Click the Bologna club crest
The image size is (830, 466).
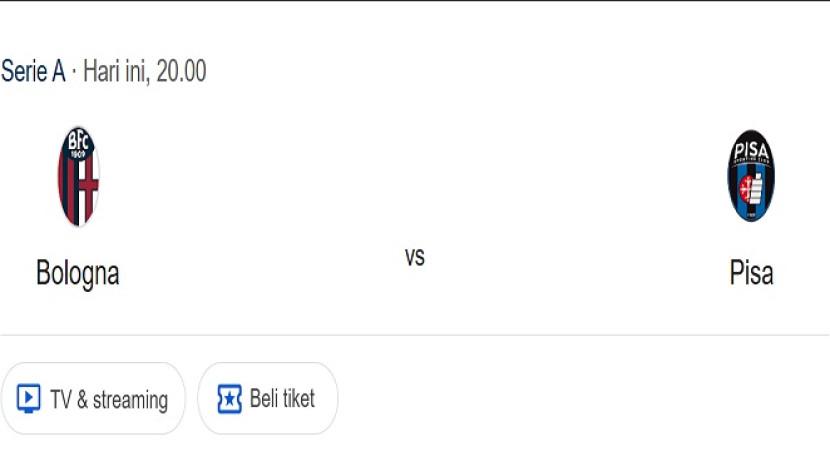tap(78, 176)
